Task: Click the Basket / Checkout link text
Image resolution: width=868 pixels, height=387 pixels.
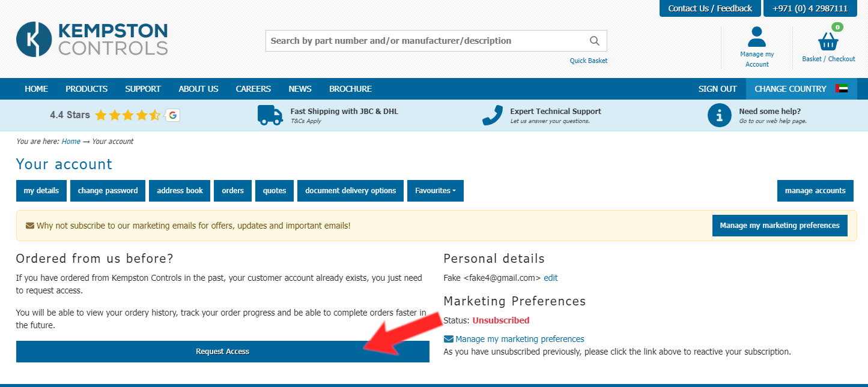Action: tap(828, 59)
